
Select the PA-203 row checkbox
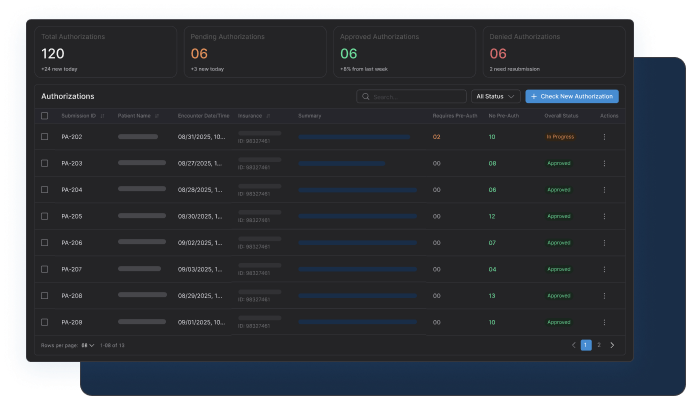(x=45, y=163)
